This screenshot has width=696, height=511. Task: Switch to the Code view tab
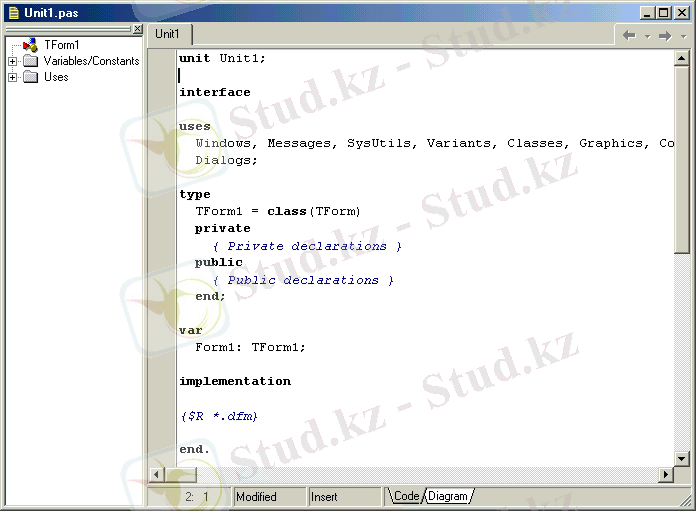coord(406,496)
